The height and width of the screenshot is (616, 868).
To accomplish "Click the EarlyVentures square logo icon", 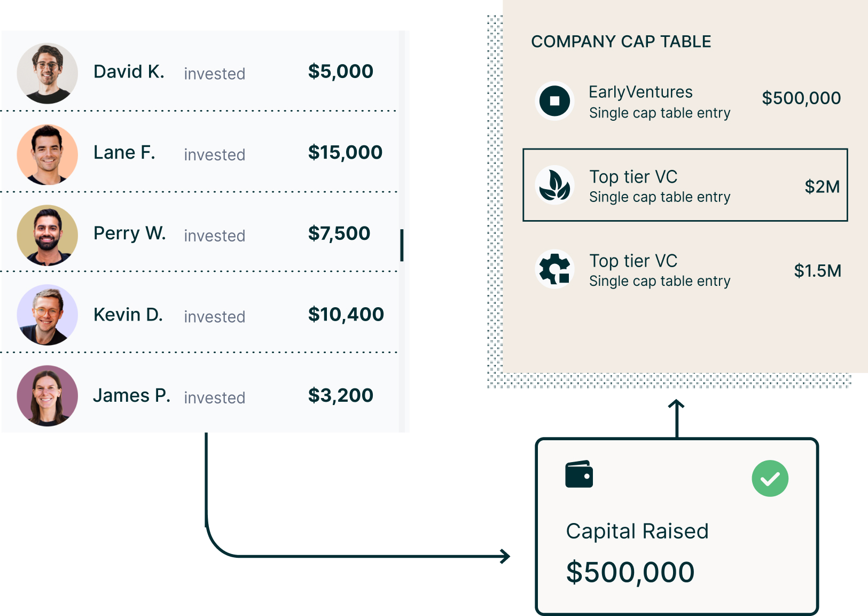I will (x=554, y=101).
